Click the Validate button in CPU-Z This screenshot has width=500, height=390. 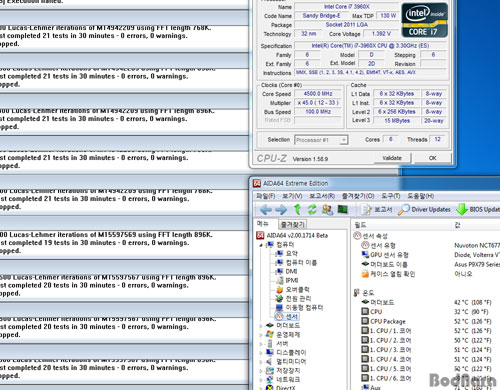pyautogui.click(x=392, y=158)
